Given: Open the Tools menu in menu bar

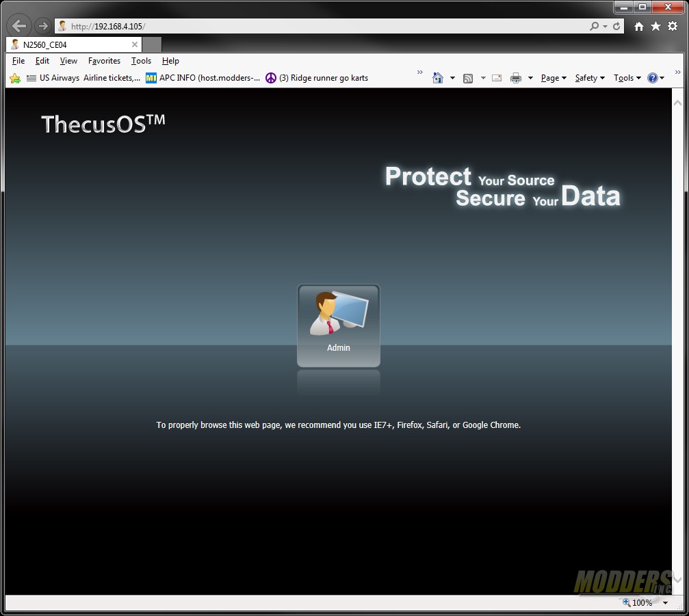Looking at the screenshot, I should click(x=141, y=61).
